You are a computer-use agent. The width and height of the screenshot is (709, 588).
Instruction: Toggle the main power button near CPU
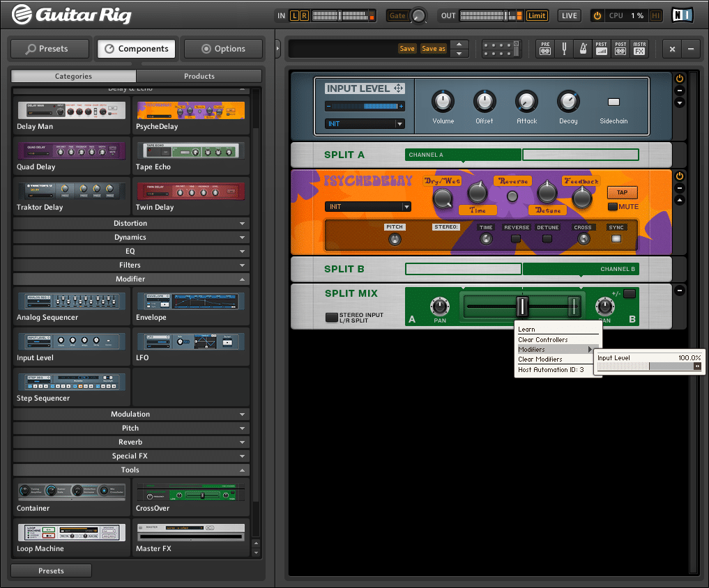(597, 16)
